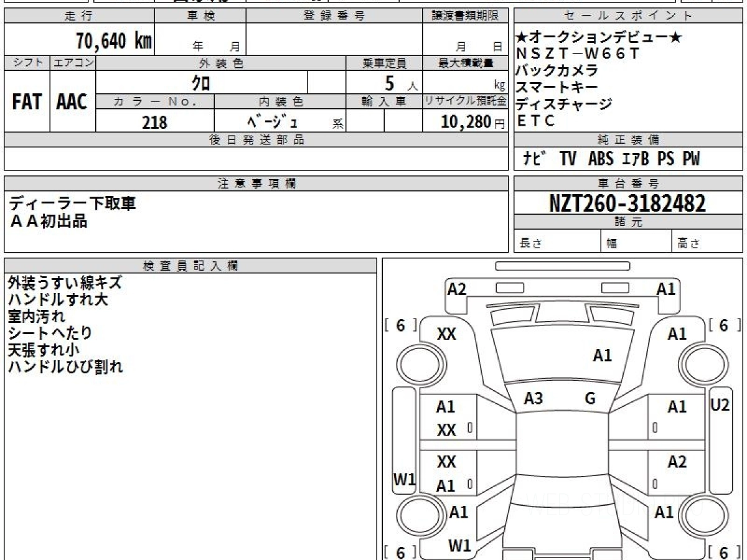Viewport: 747px width, 560px height.
Task: Select the 純正装備 header
Action: pyautogui.click(x=627, y=139)
